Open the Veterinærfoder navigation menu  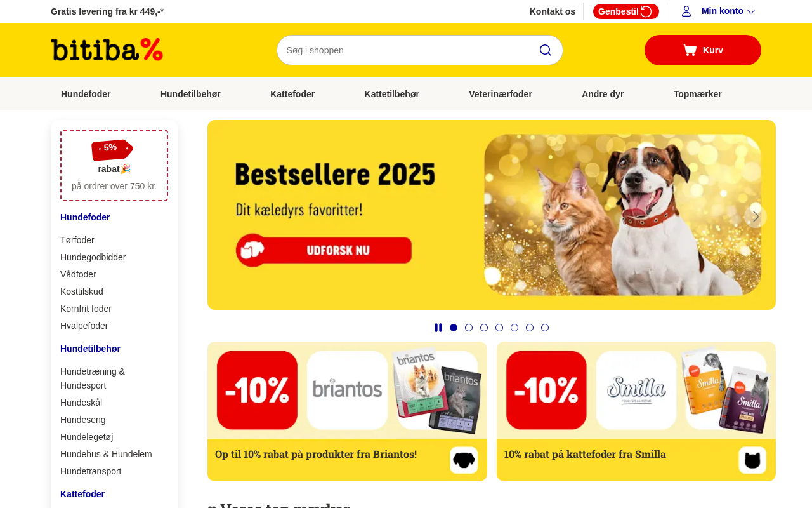[501, 94]
